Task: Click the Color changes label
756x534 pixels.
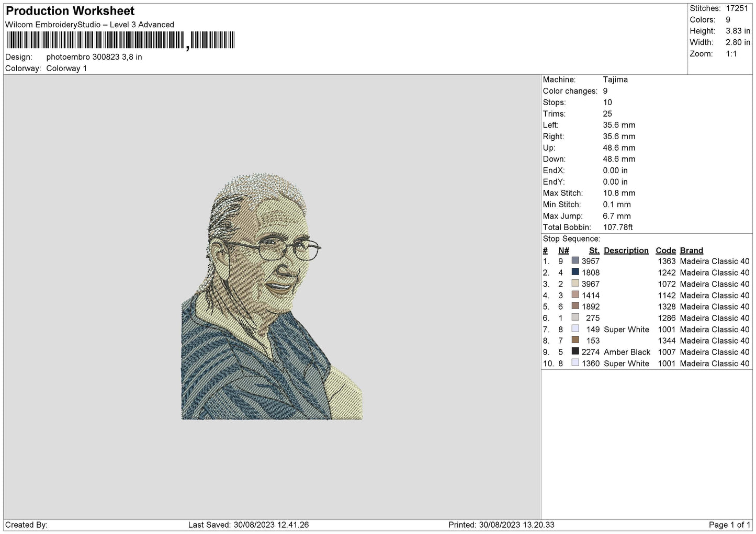Action: click(x=570, y=91)
